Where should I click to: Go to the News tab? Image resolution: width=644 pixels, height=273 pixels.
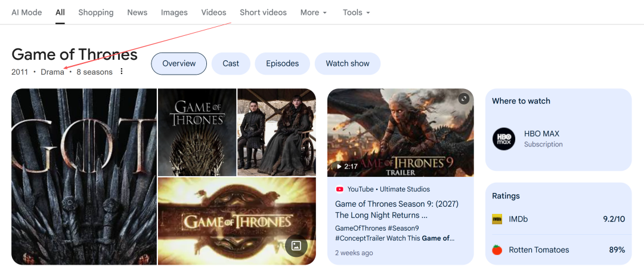(137, 13)
